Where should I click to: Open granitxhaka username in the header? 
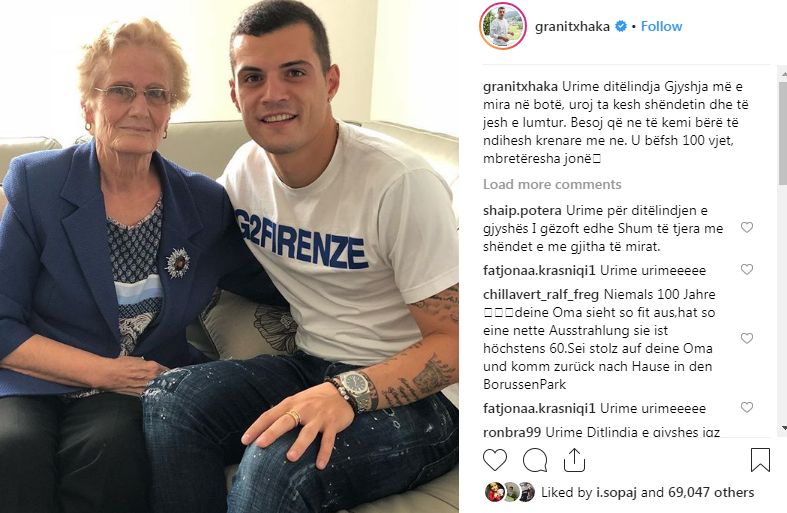572,26
